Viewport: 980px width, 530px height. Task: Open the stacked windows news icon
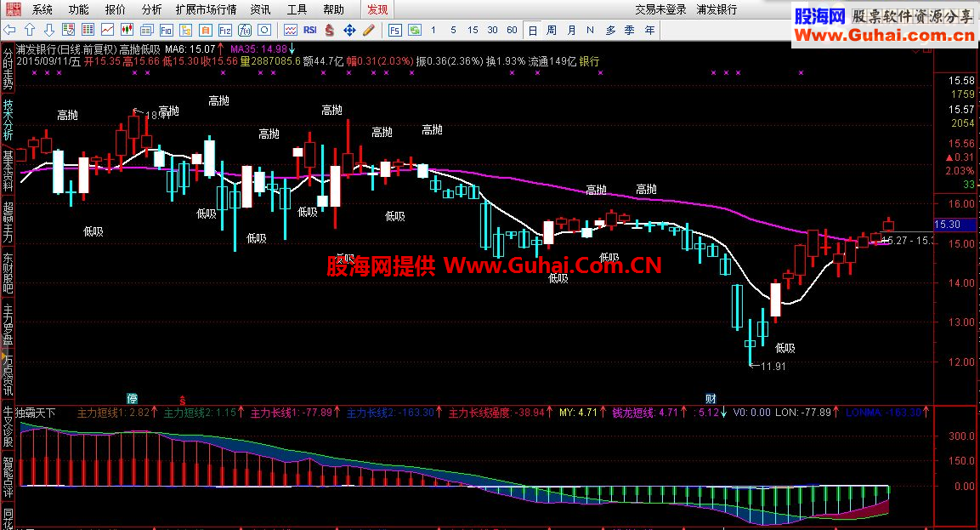[x=147, y=30]
